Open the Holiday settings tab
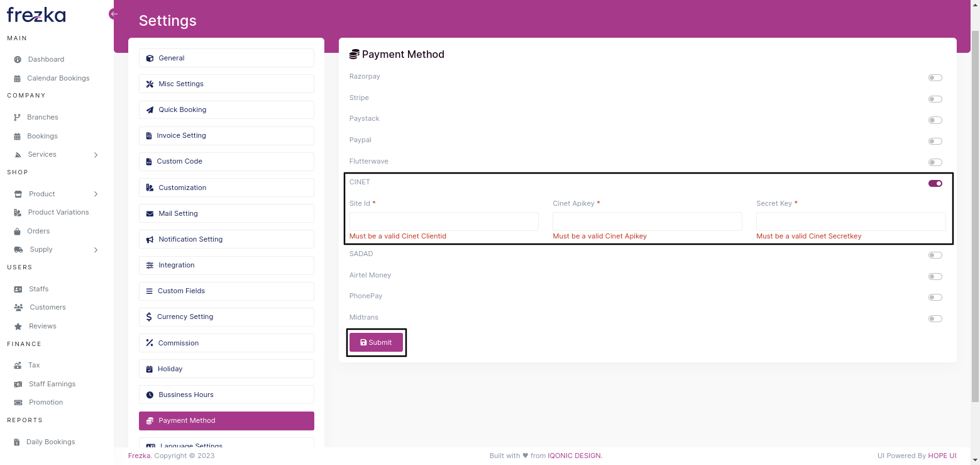The image size is (980, 465). pos(226,369)
